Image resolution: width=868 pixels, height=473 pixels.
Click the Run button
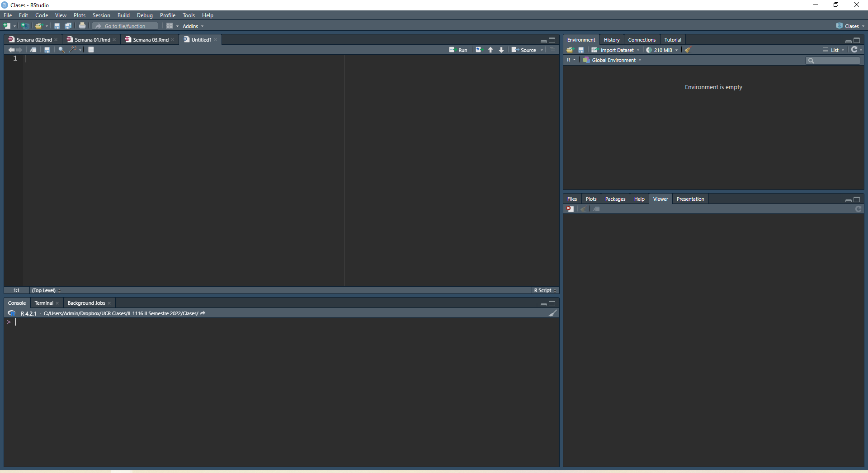tap(458, 50)
